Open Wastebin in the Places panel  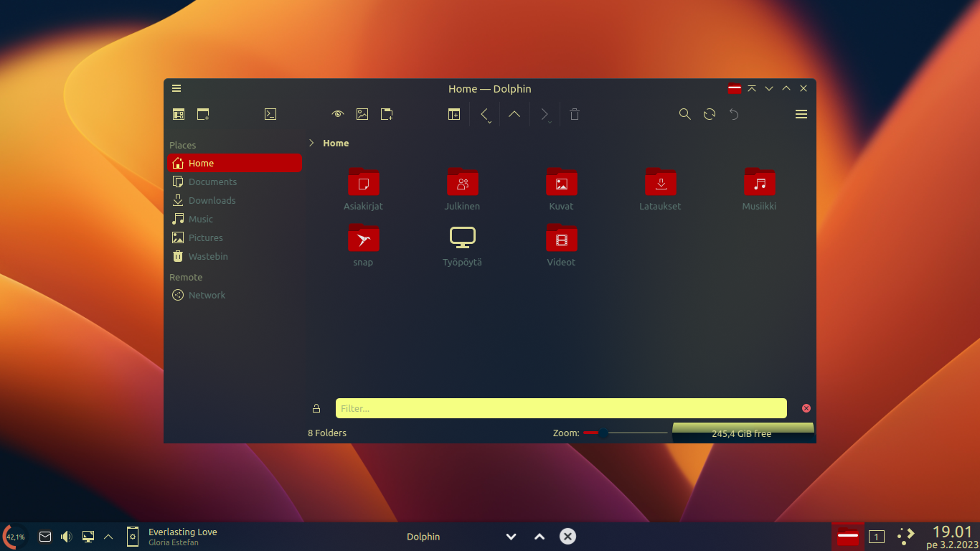(x=235, y=256)
